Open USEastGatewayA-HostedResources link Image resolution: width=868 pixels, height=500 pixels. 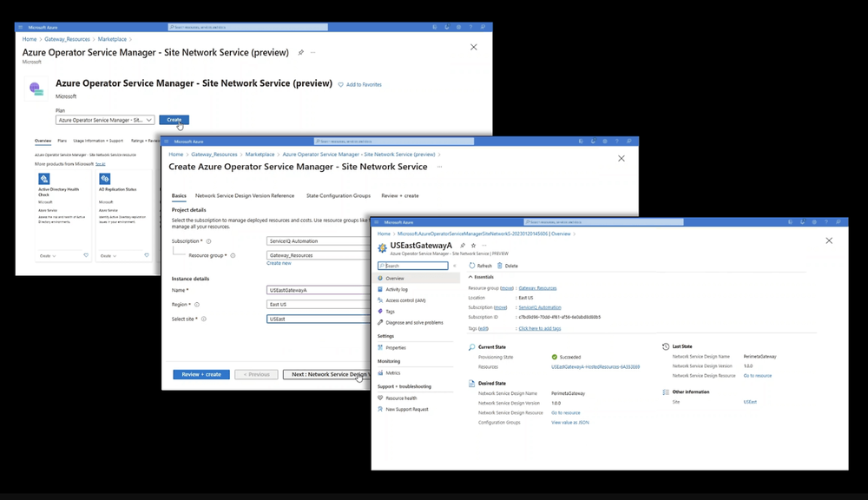(595, 366)
